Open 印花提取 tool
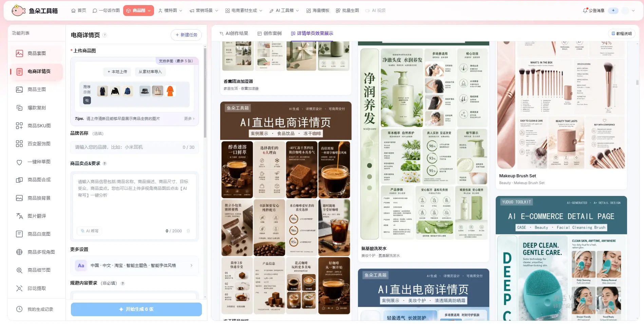Image resolution: width=644 pixels, height=324 pixels. [x=36, y=288]
